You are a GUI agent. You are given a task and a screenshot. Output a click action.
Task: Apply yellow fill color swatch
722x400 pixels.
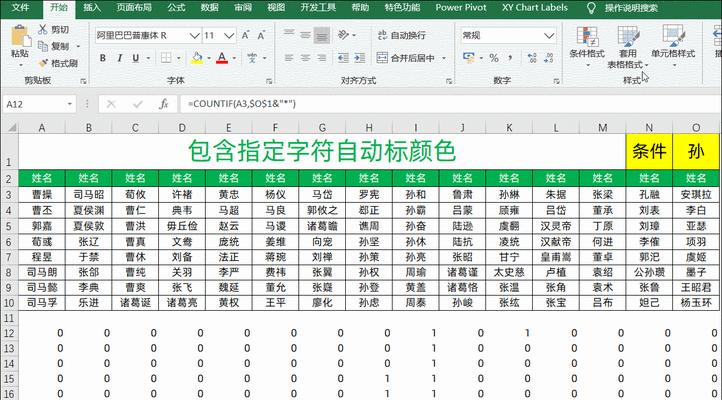coord(197,58)
